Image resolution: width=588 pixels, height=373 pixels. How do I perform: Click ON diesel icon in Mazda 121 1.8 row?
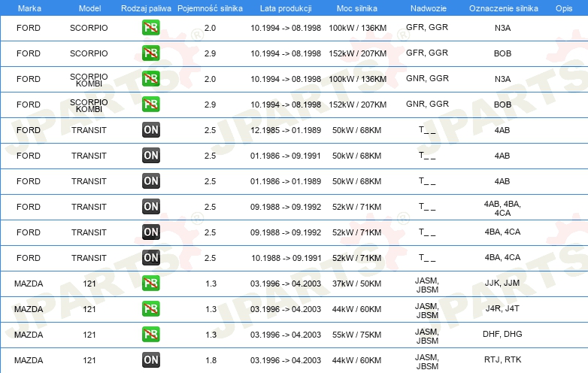(150, 360)
